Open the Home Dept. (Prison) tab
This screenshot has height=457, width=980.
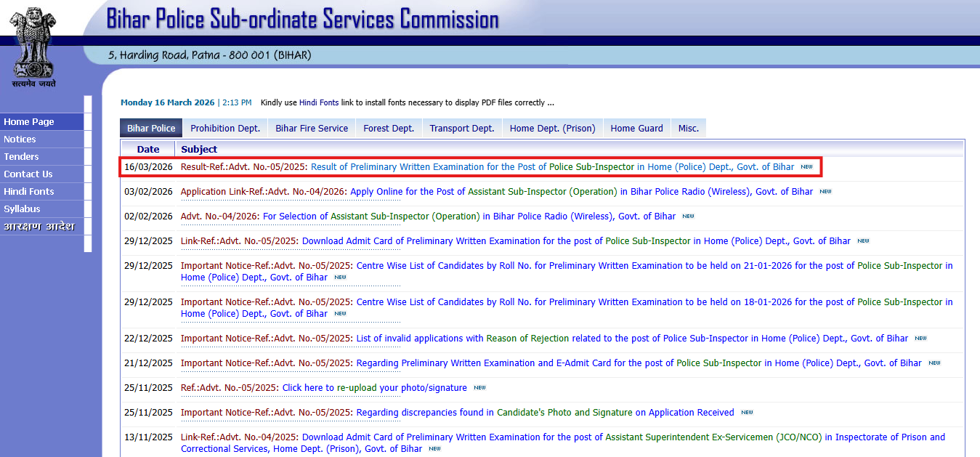[x=552, y=127]
